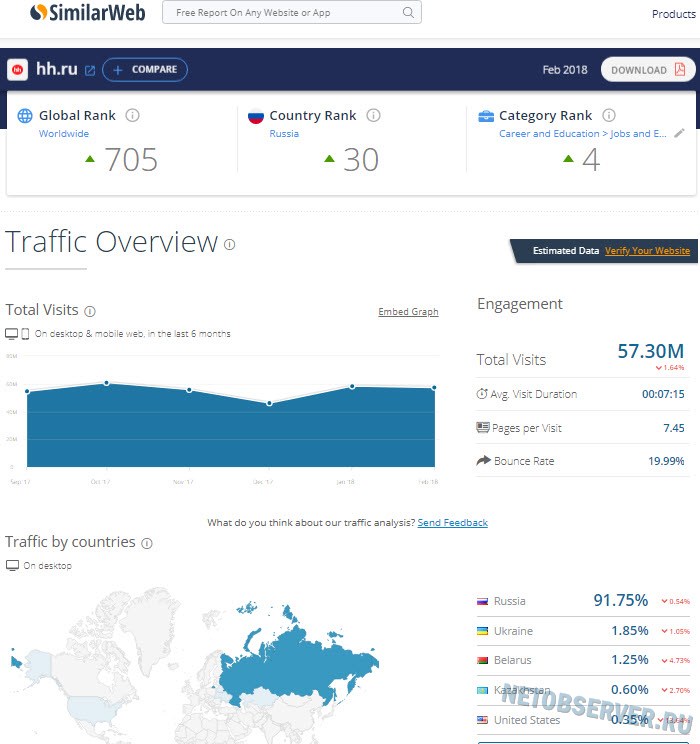This screenshot has height=744, width=700.
Task: Click the visit duration value 00:07:15
Action: coord(663,394)
